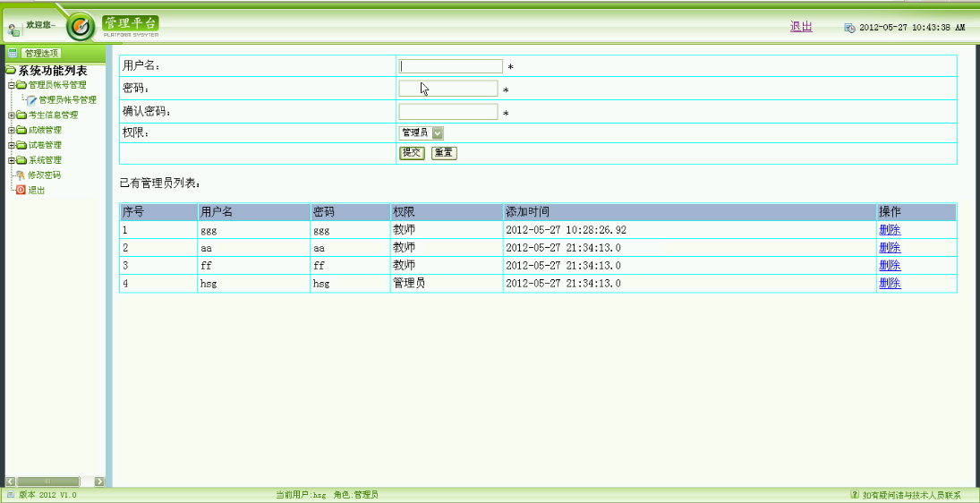Focus the 密码 input field
Image resolution: width=980 pixels, height=503 pixels.
click(x=448, y=89)
